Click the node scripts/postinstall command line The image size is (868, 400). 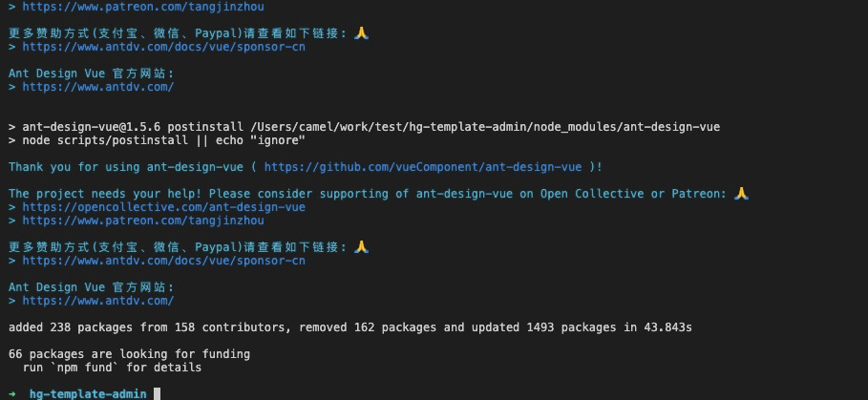point(157,140)
